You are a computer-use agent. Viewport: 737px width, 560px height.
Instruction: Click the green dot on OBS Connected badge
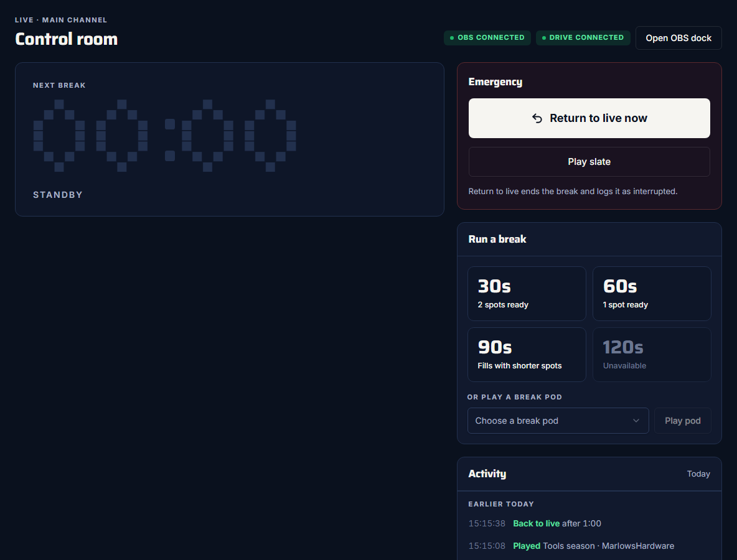[452, 37]
